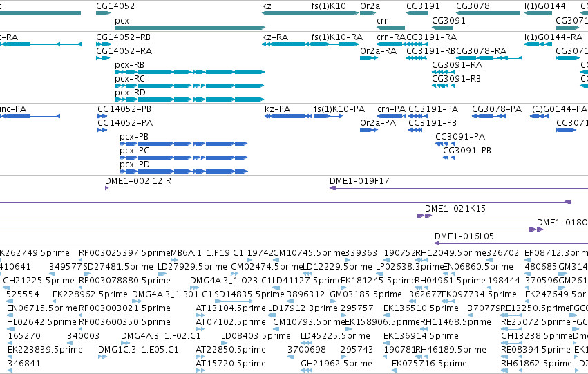This screenshot has height=374, width=588.
Task: Select transcript pcx-RC
Action: coord(190,86)
